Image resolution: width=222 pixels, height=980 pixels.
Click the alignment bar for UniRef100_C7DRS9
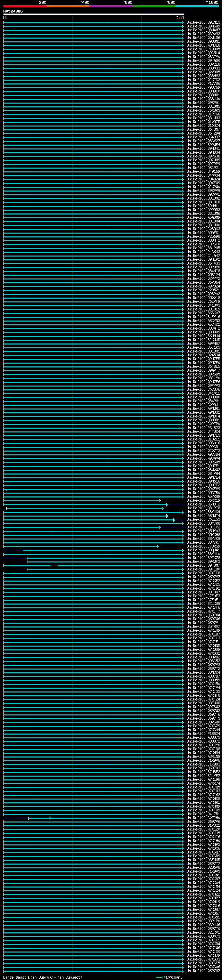(81, 546)
